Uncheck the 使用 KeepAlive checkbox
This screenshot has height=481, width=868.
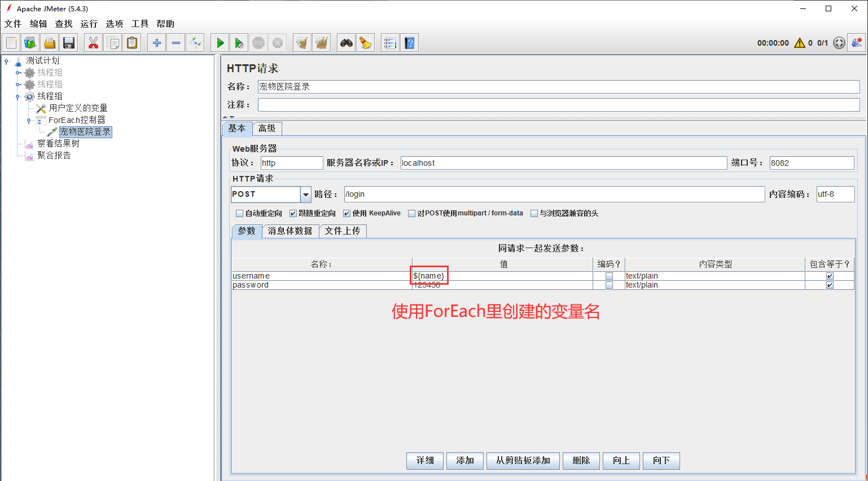347,214
